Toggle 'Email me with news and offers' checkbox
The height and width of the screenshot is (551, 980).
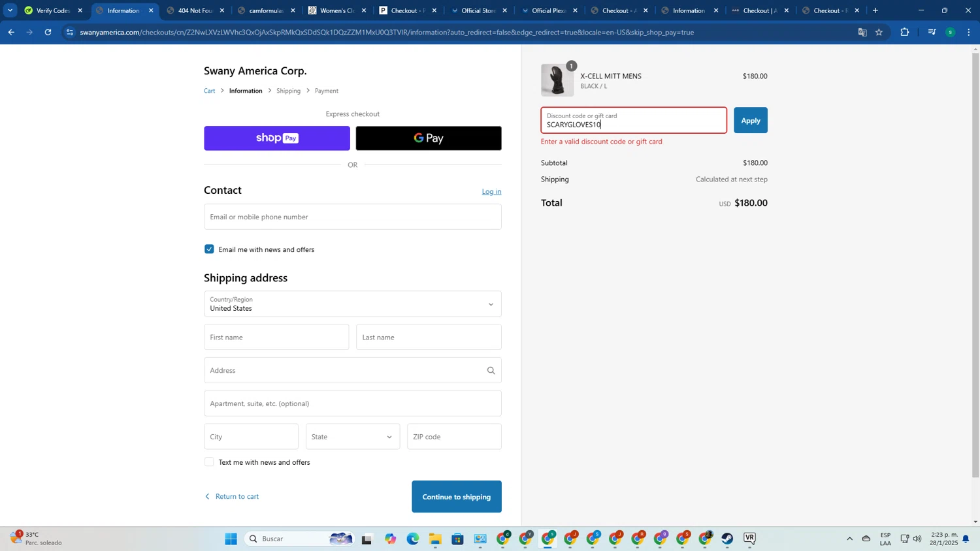click(209, 249)
